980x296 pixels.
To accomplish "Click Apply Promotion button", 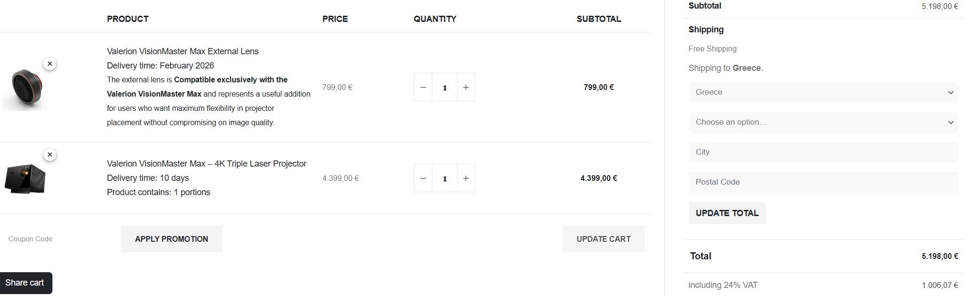I will [171, 239].
